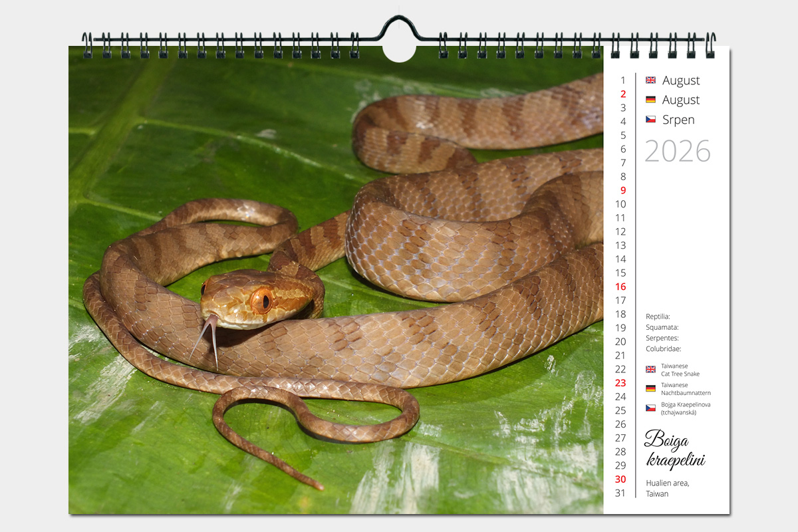Click the date 5
Viewport: 798px width, 532px height.
tap(623, 135)
